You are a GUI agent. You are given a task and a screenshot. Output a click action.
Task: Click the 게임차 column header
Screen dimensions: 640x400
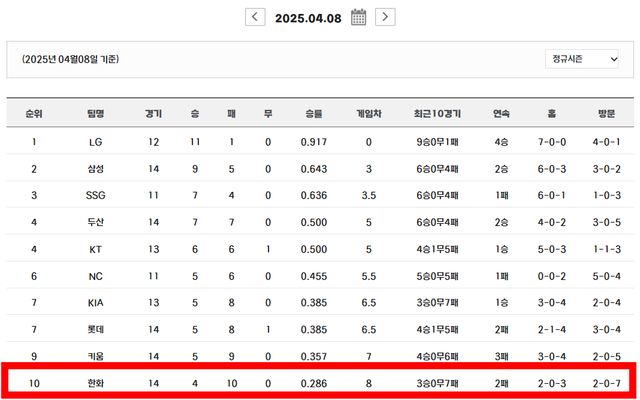(x=368, y=113)
